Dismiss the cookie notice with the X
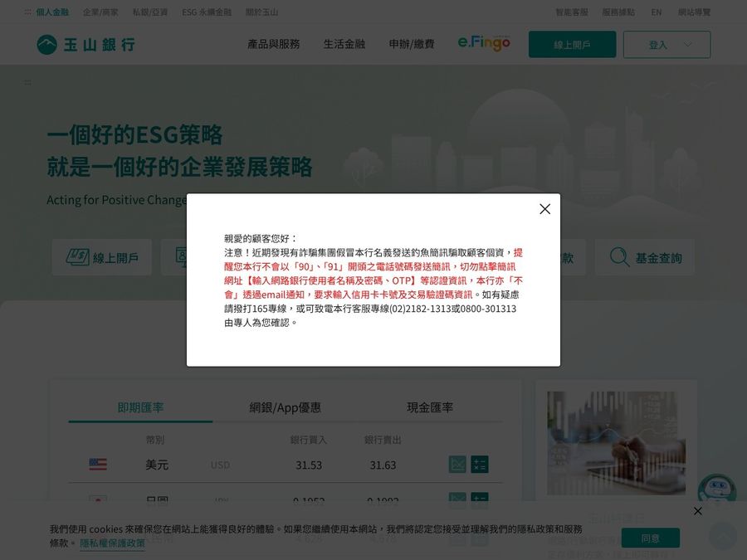 698,511
